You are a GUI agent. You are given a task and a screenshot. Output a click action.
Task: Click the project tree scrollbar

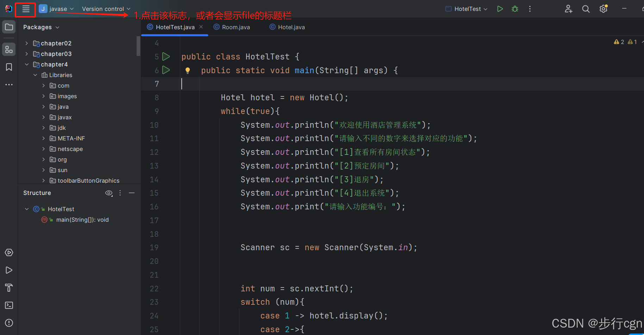[138, 46]
